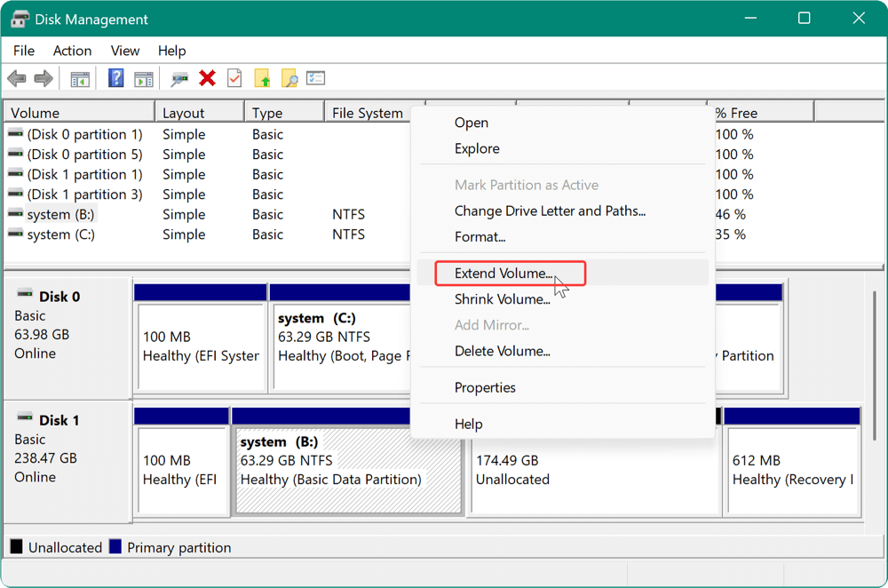Click the back navigation arrow
Image resolution: width=888 pixels, height=588 pixels.
tap(17, 78)
